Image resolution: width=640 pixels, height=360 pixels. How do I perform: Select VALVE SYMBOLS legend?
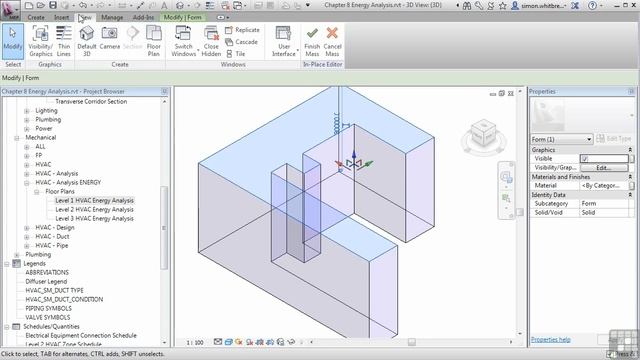(x=47, y=317)
